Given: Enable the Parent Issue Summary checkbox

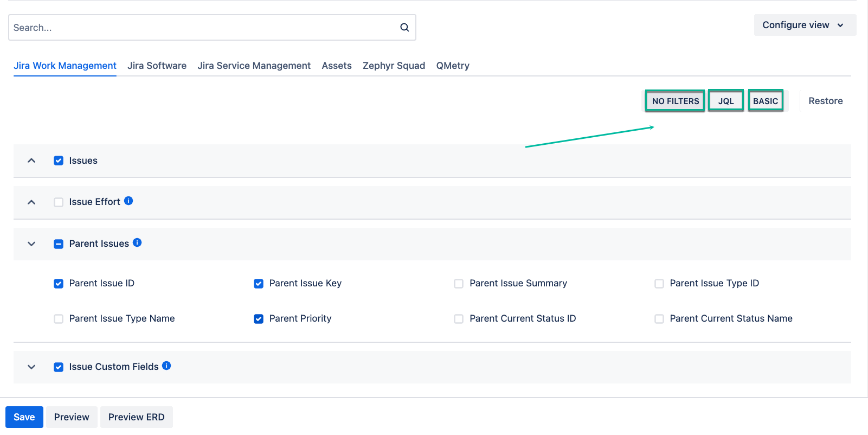Looking at the screenshot, I should click(459, 284).
